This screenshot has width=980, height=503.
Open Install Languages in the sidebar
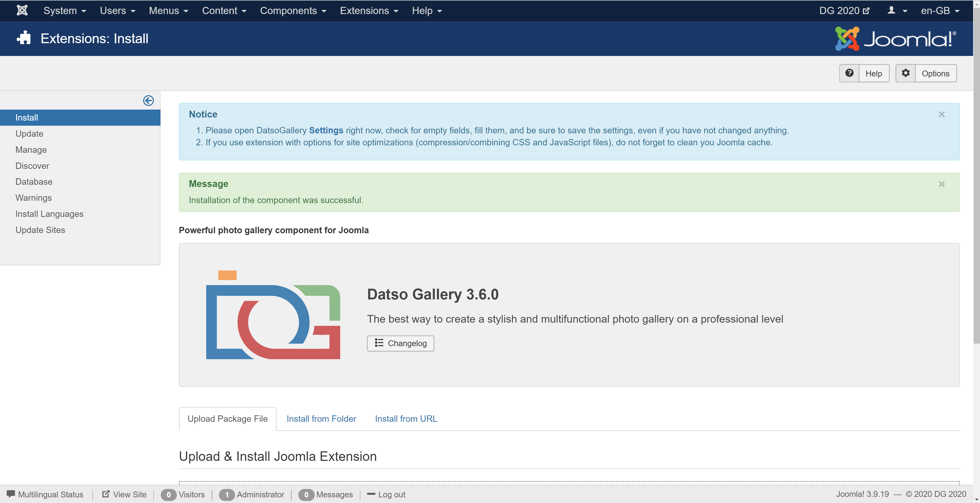(50, 214)
